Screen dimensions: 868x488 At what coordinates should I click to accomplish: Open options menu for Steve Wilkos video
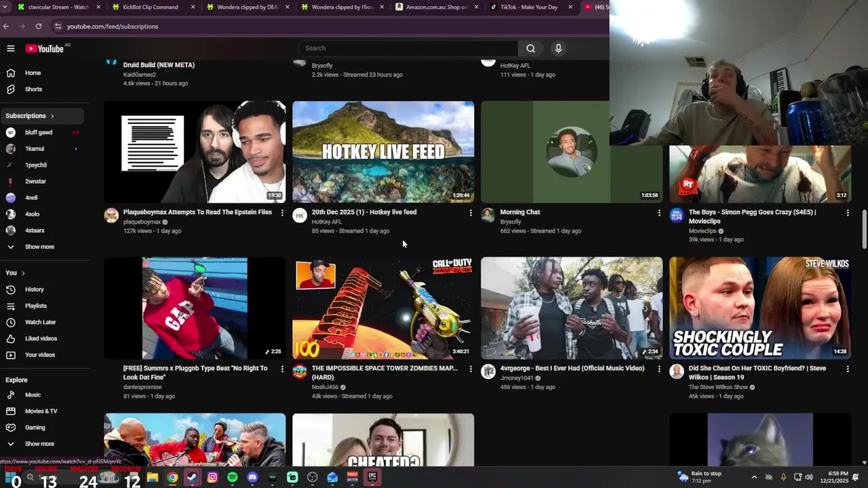(848, 369)
